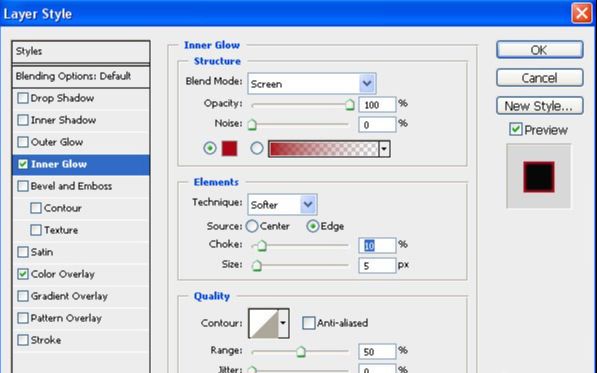
Task: Select the Satin row label
Action: pyautogui.click(x=42, y=252)
